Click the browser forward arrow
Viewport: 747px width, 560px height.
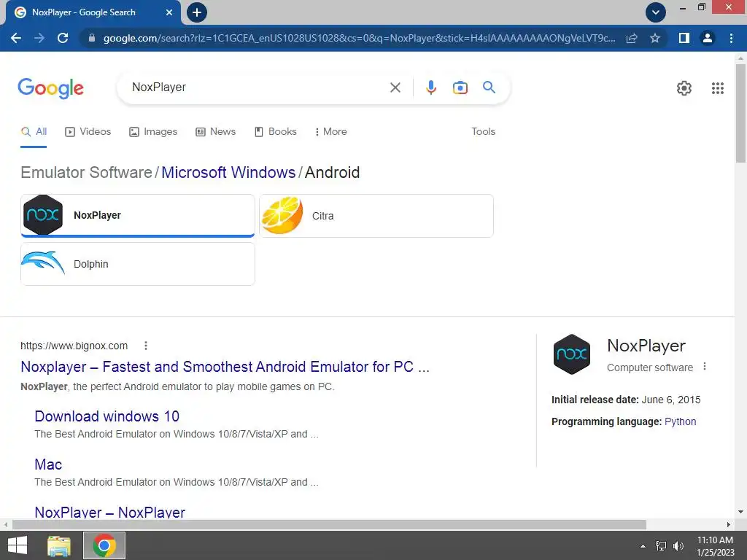[x=39, y=38]
